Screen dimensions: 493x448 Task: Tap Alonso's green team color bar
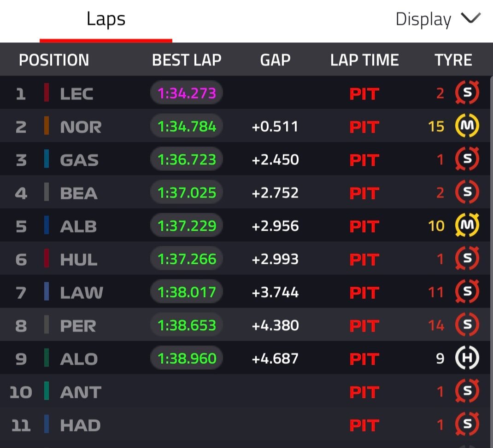tap(47, 358)
